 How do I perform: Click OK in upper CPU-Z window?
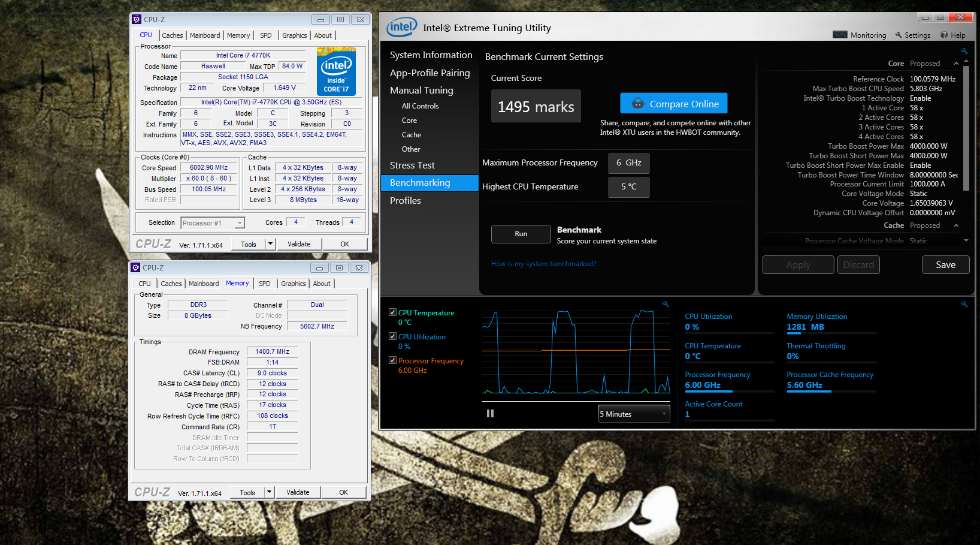[x=345, y=244]
